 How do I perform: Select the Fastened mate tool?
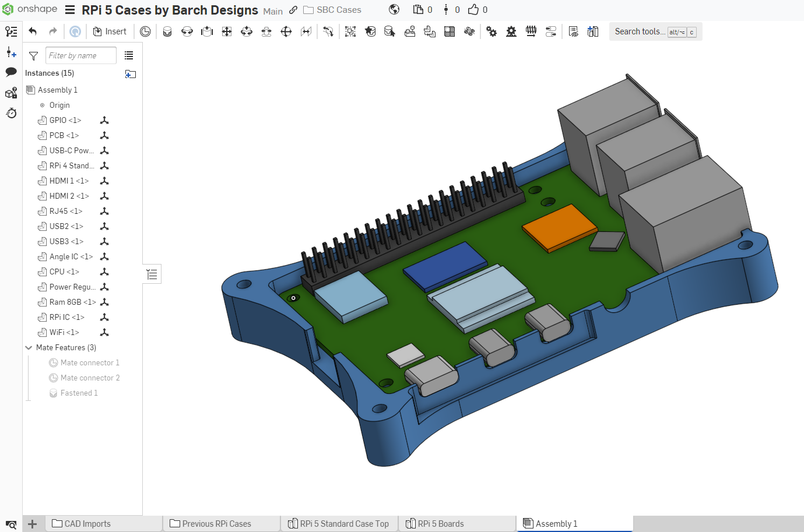167,31
